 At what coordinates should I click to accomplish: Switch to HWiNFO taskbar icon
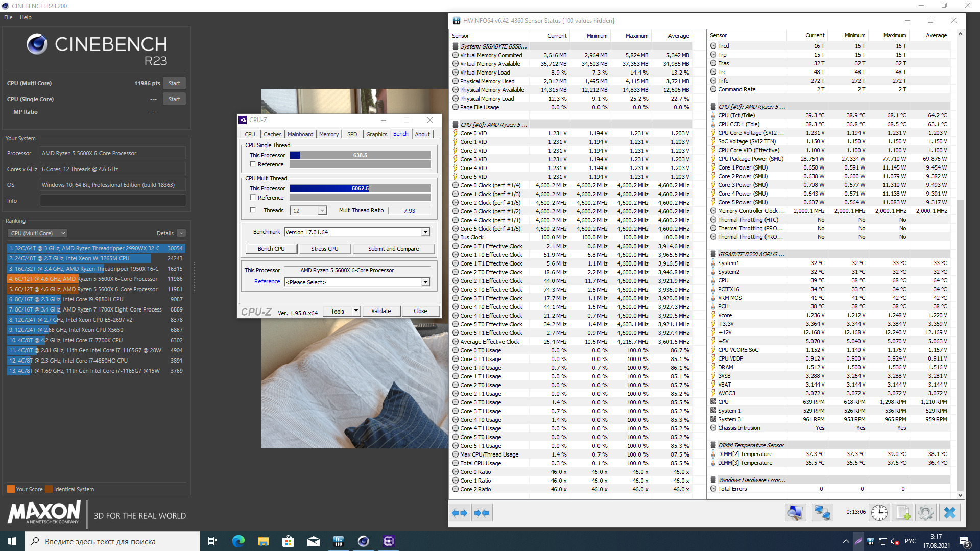pyautogui.click(x=338, y=541)
